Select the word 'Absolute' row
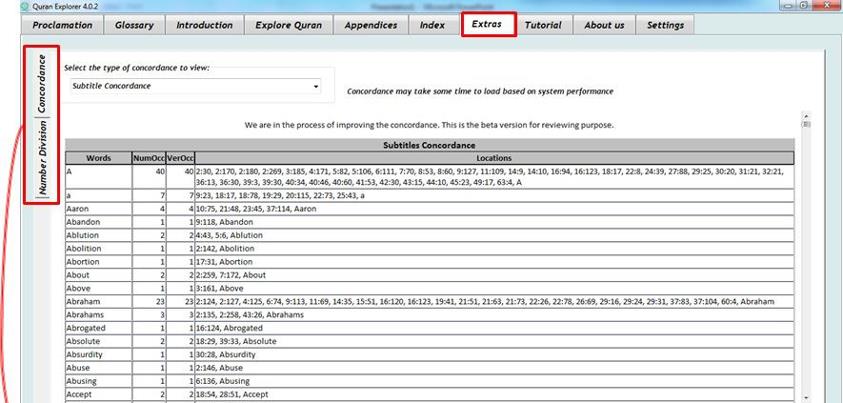Viewport: 843px width, 403px height. pyautogui.click(x=430, y=341)
